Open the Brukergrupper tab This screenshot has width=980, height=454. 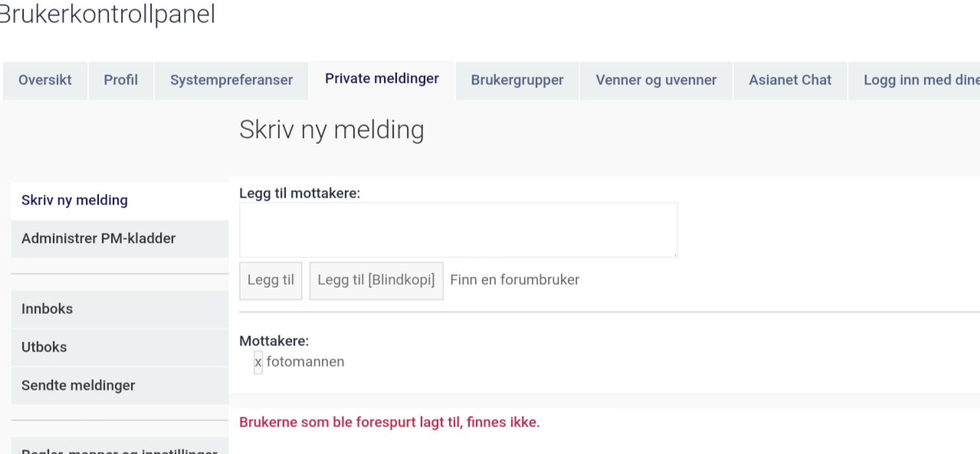(517, 80)
